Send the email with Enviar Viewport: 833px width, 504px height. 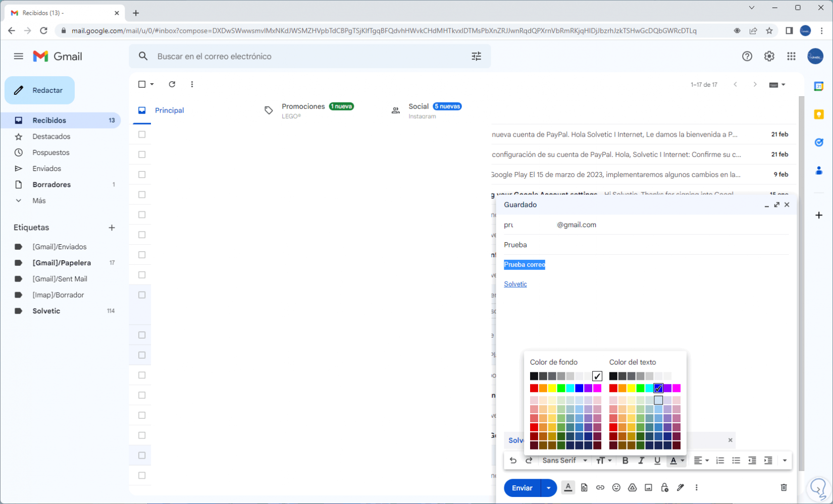[x=523, y=488]
